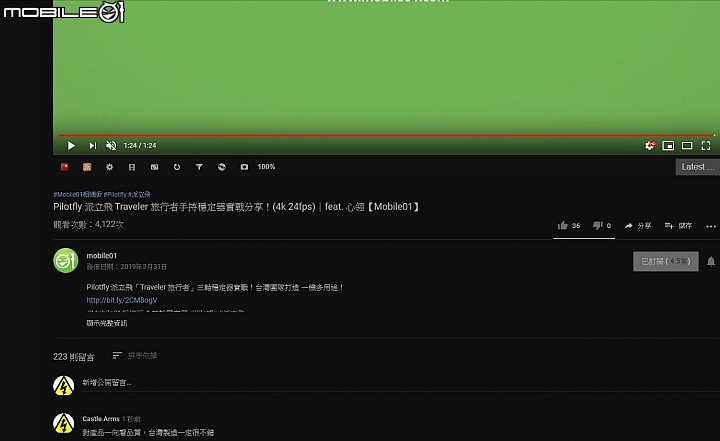
Task: Click the 分享 share button
Action: click(x=638, y=226)
